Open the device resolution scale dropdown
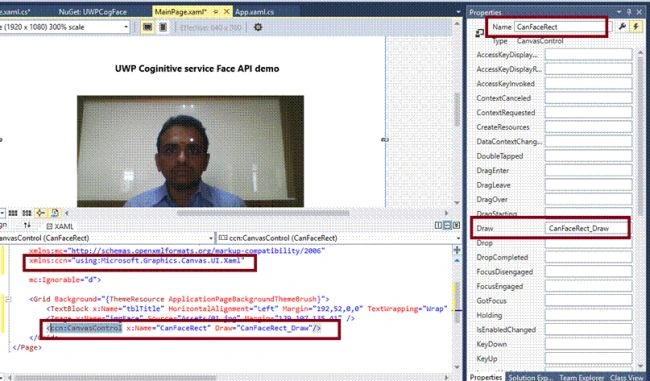The height and width of the screenshot is (381, 650). pos(126,27)
